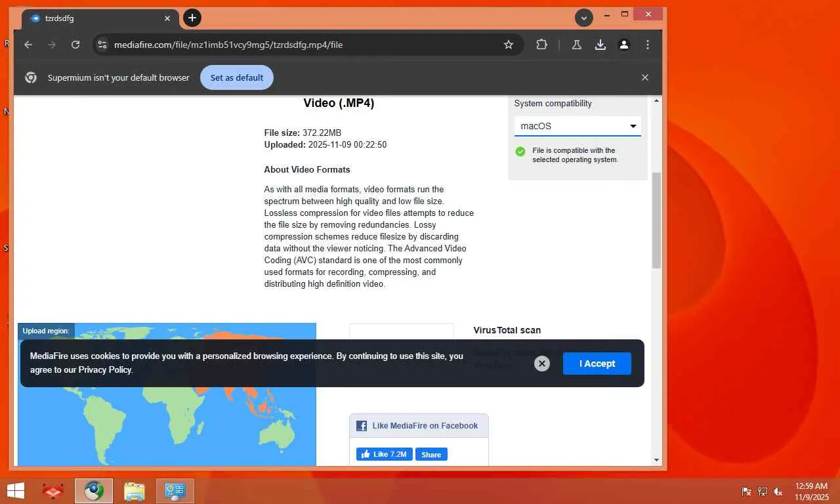Click the Video (.MP4) heading

pos(339,103)
